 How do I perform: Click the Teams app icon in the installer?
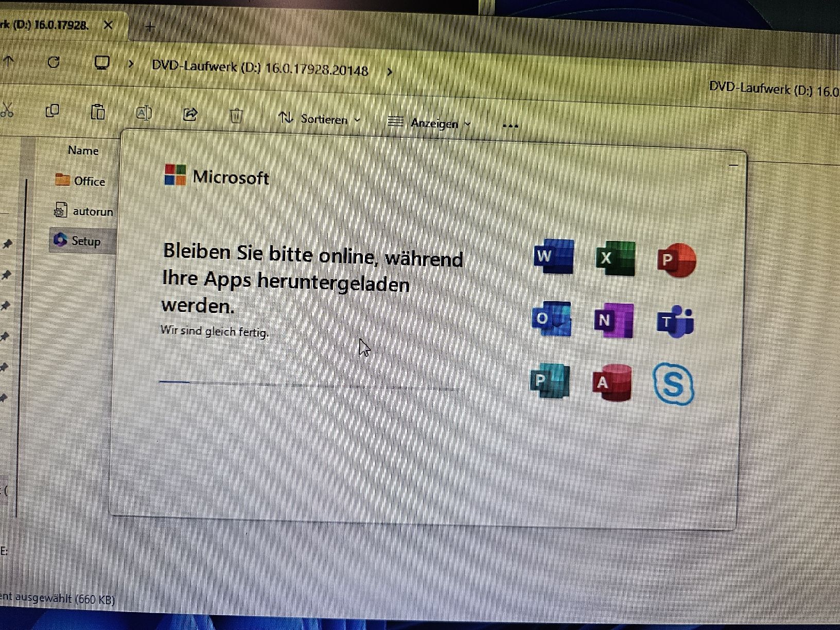point(675,322)
